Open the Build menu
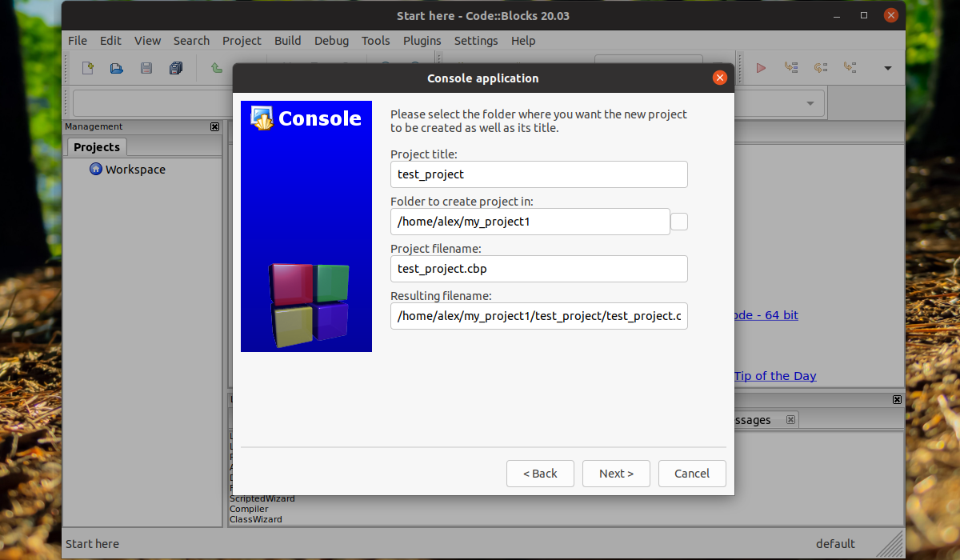Viewport: 960px width, 560px height. pyautogui.click(x=288, y=40)
